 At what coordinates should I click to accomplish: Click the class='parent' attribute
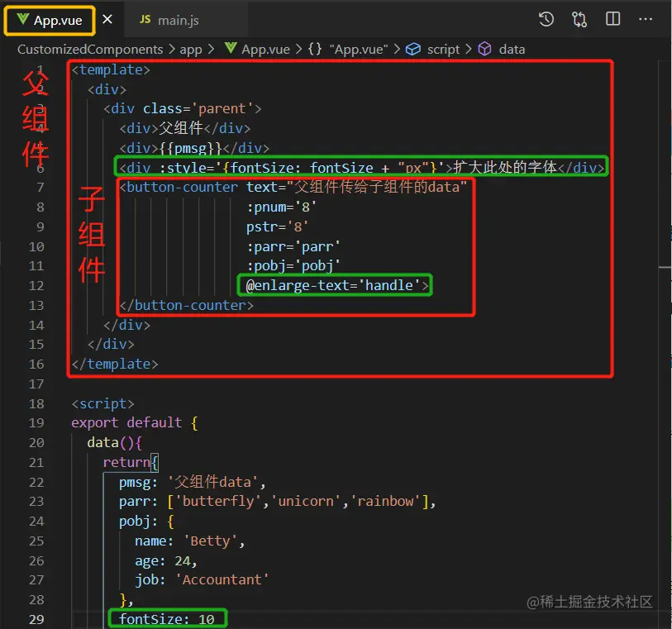click(198, 109)
